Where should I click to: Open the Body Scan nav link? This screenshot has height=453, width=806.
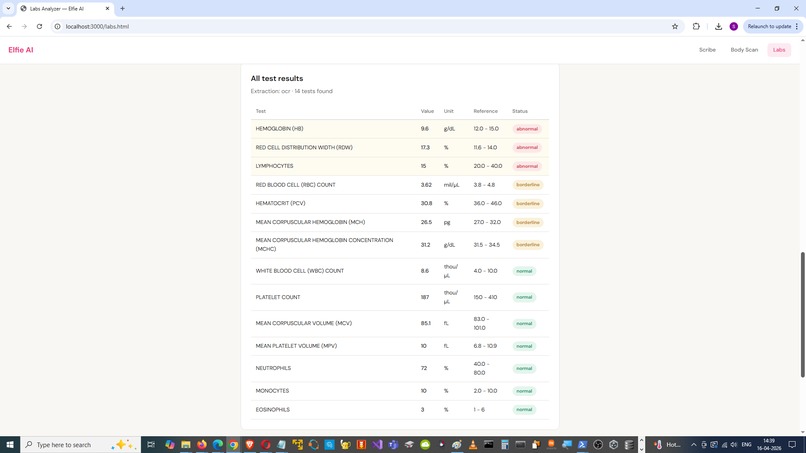tap(744, 50)
